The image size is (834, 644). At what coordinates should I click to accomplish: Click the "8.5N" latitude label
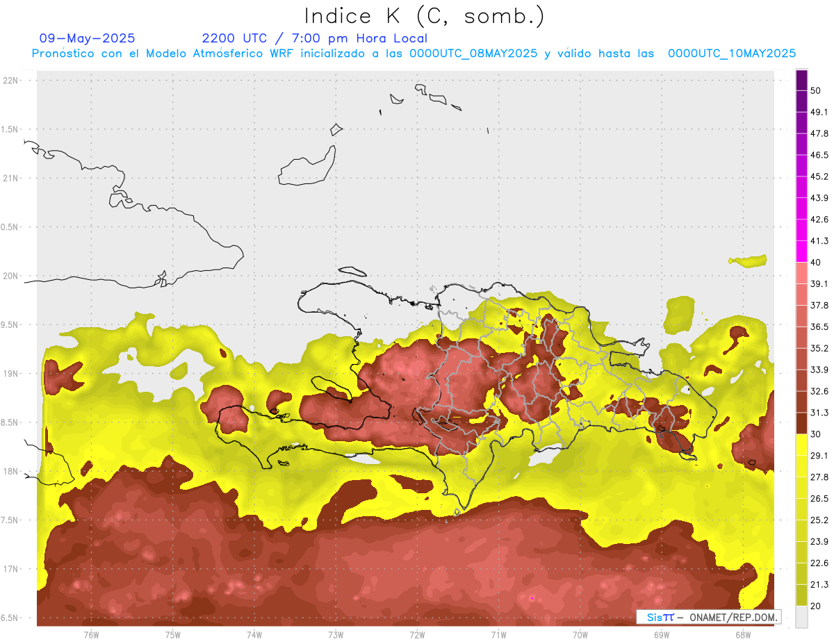coord(9,422)
